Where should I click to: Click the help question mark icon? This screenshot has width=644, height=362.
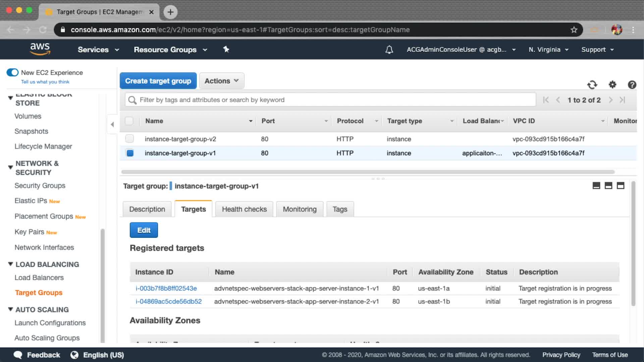[x=632, y=85]
